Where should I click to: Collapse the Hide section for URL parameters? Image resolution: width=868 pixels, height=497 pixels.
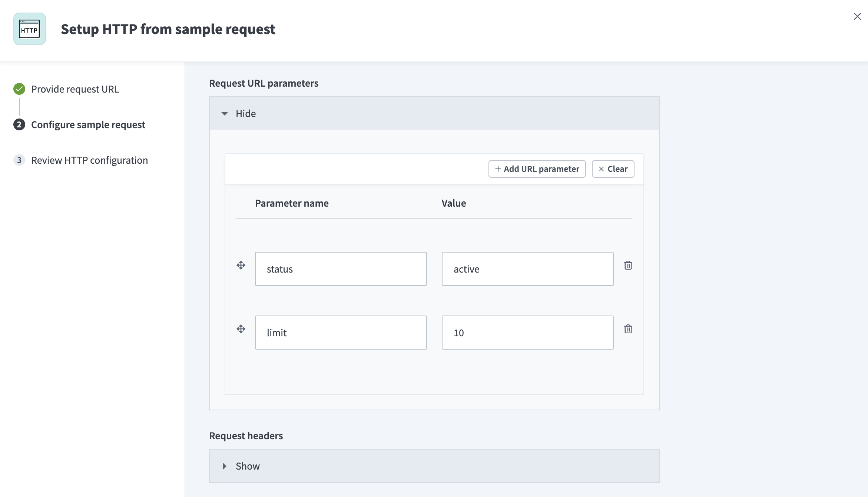245,113
